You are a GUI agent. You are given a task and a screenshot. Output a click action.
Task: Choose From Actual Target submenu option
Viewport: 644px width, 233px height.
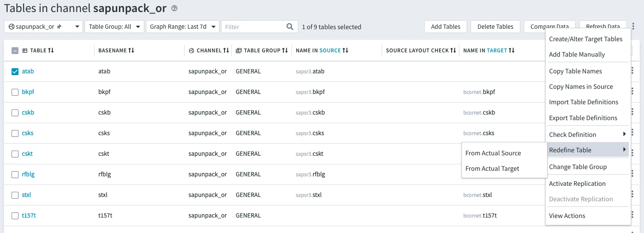point(492,168)
